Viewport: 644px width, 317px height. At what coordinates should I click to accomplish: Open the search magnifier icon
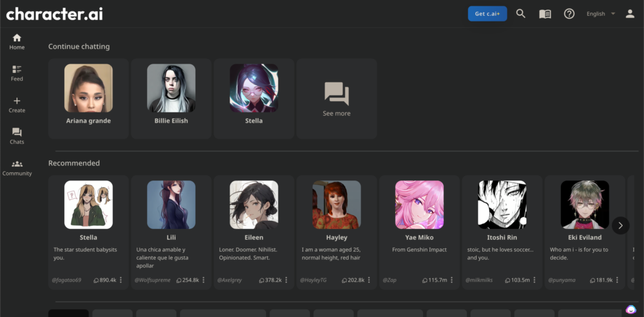[521, 14]
